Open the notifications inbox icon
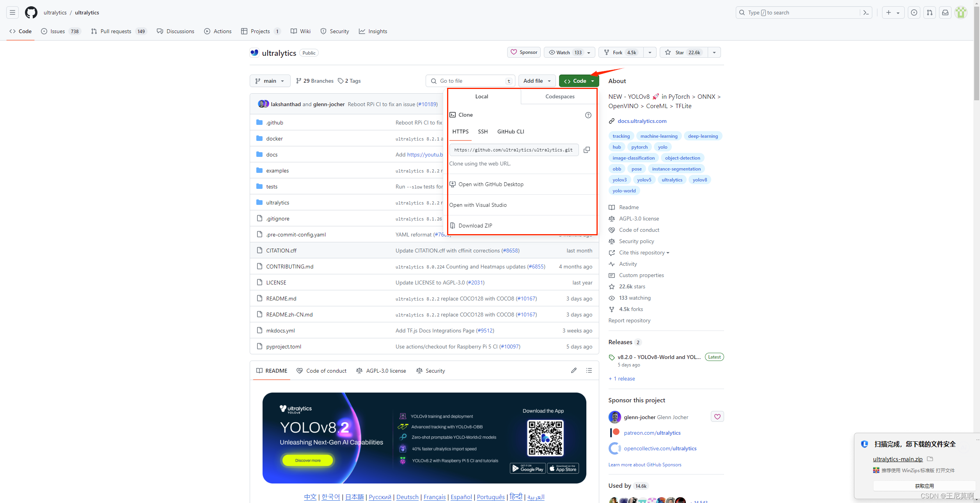Image resolution: width=980 pixels, height=503 pixels. click(945, 12)
